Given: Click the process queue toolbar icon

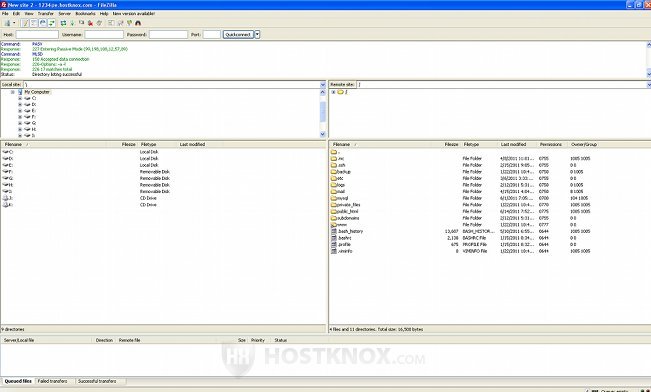Looking at the screenshot, I should click(x=72, y=23).
